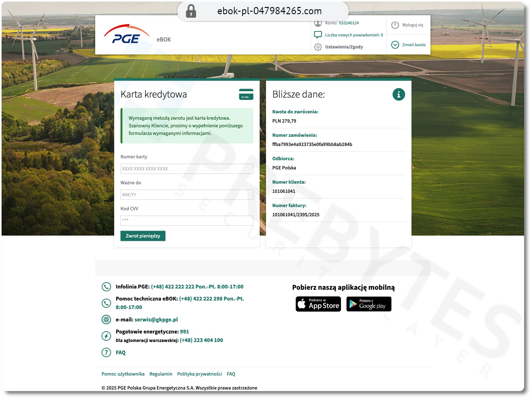Click the PGE logo
This screenshot has width=532, height=399.
tap(127, 35)
